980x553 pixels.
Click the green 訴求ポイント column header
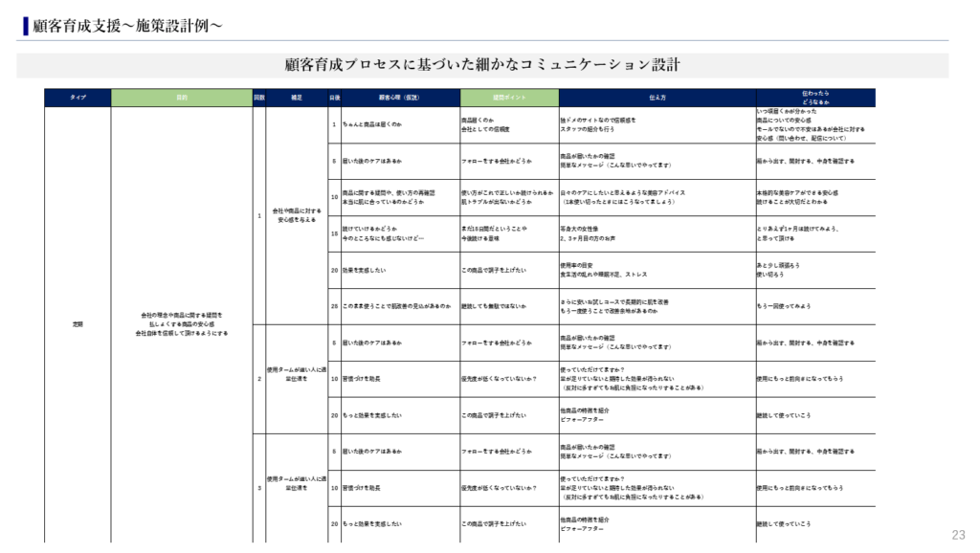509,98
